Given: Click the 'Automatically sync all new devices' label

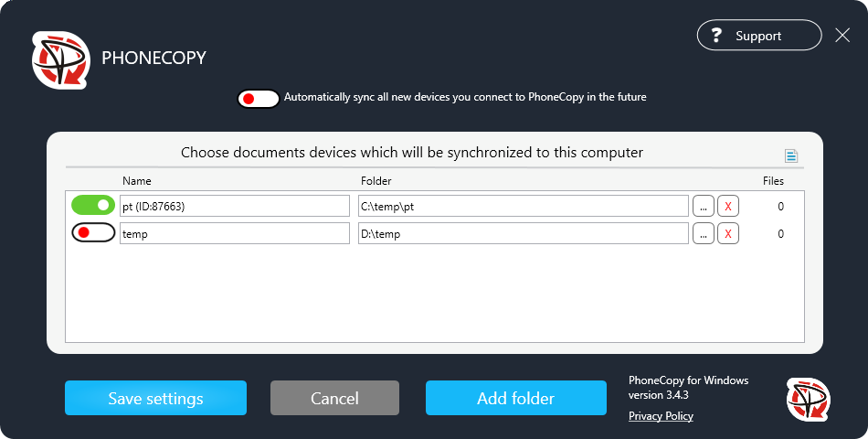Looking at the screenshot, I should tap(465, 97).
